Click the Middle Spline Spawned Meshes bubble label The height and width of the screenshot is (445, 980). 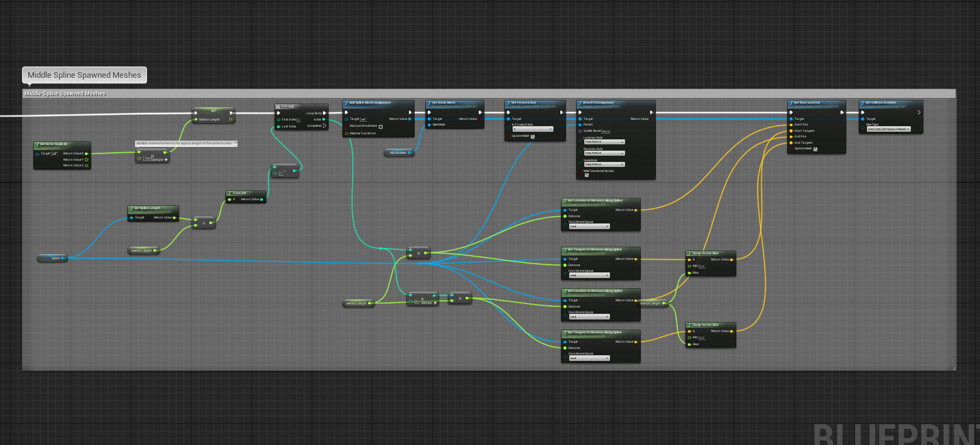pyautogui.click(x=84, y=74)
